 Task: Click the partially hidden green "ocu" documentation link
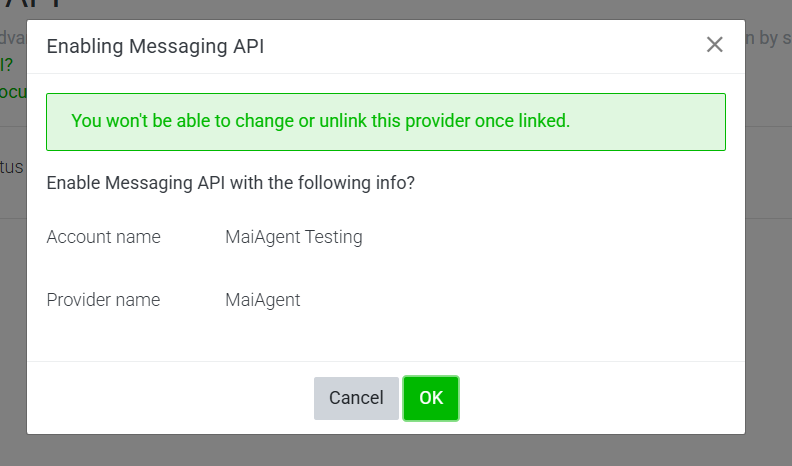click(12, 91)
